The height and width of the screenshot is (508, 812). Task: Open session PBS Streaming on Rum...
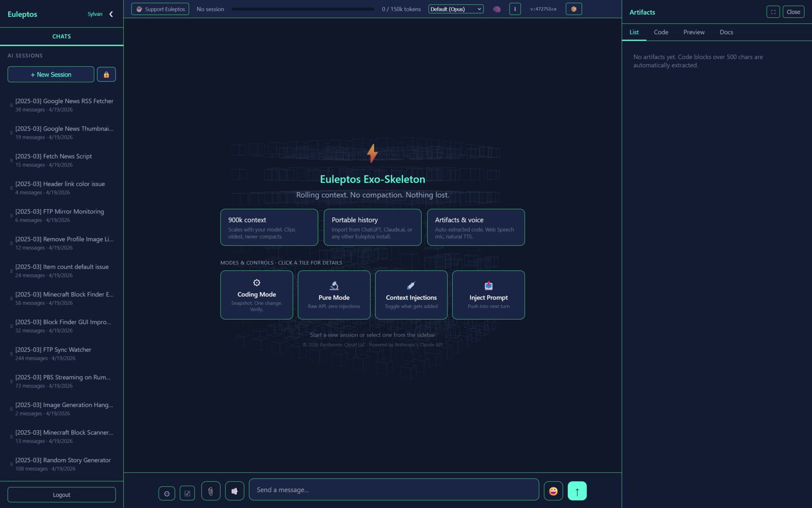click(x=61, y=382)
